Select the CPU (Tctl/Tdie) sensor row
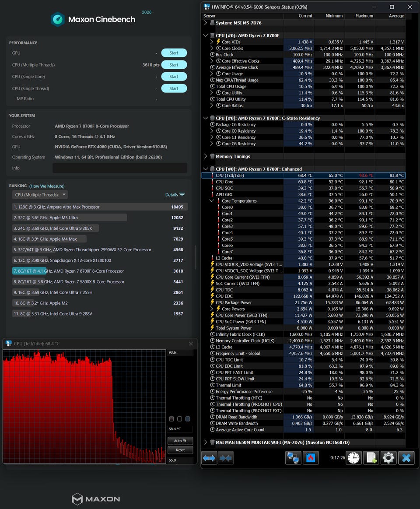The image size is (420, 509). click(304, 176)
